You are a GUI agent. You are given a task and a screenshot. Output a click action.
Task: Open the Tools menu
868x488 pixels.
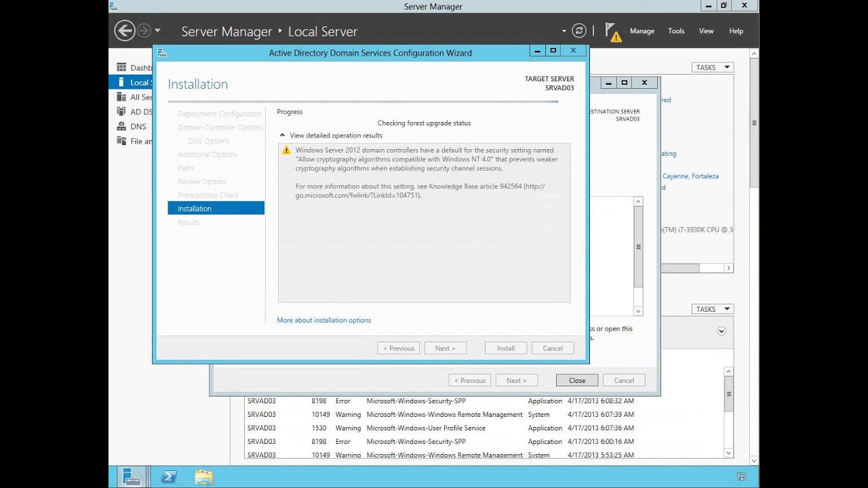pos(676,31)
